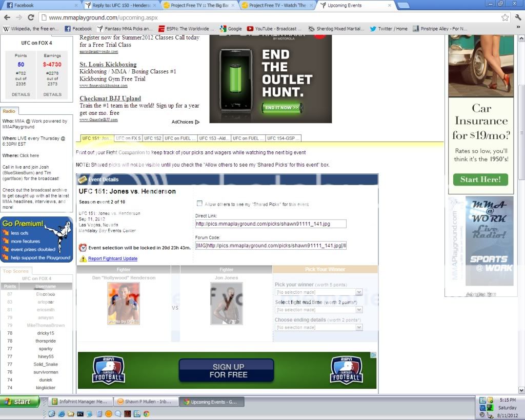Click the page scrollbar down arrow

pos(521,390)
